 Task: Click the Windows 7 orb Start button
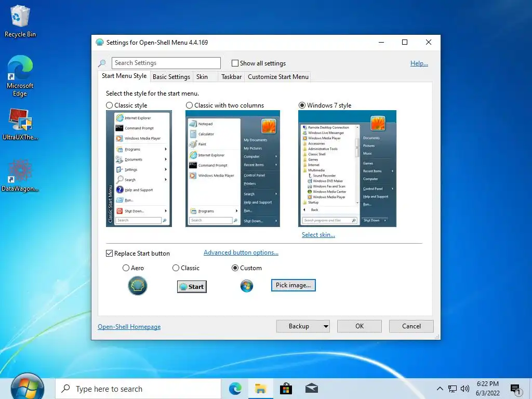[28, 387]
